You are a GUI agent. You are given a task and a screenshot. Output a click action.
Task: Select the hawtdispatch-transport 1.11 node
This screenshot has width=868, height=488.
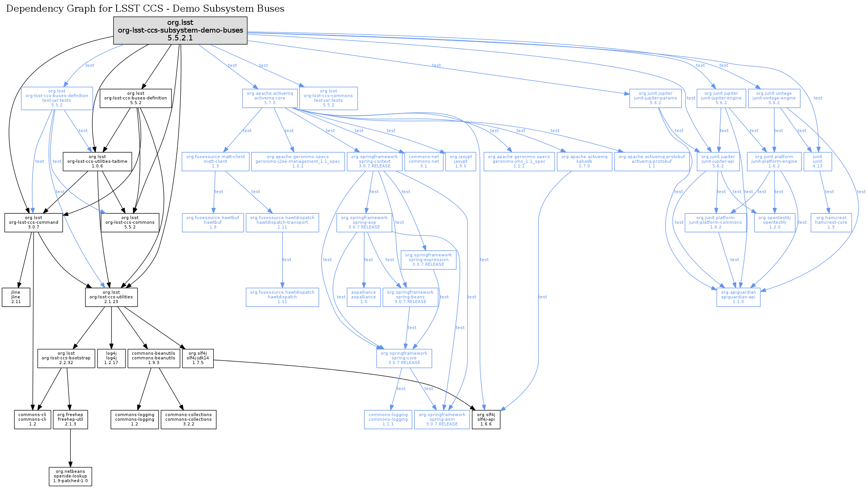pos(282,223)
